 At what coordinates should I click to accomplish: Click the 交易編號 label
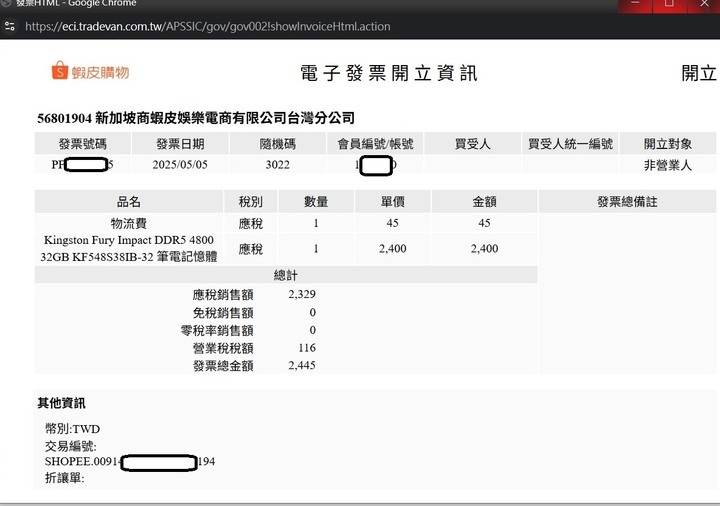pyautogui.click(x=71, y=446)
